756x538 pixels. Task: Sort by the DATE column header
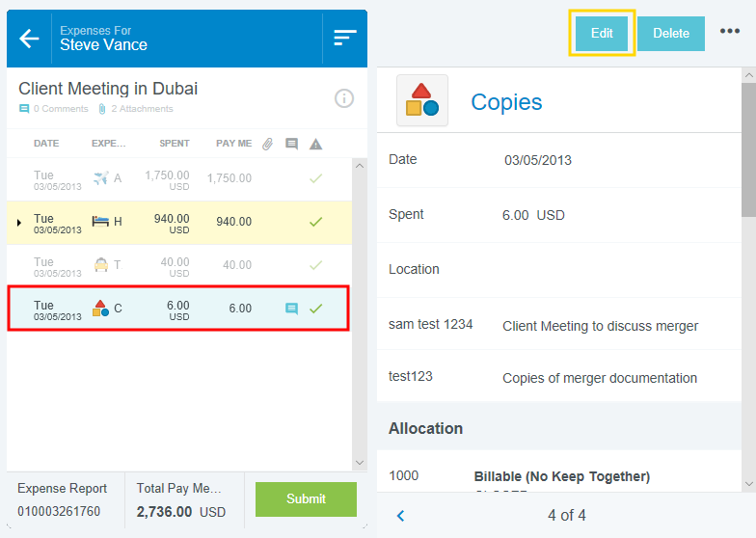(x=46, y=144)
